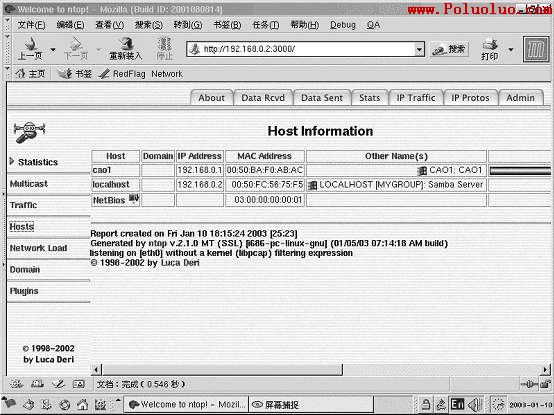Switch to the Data Sent tab
The width and height of the screenshot is (554, 415).
(x=322, y=98)
